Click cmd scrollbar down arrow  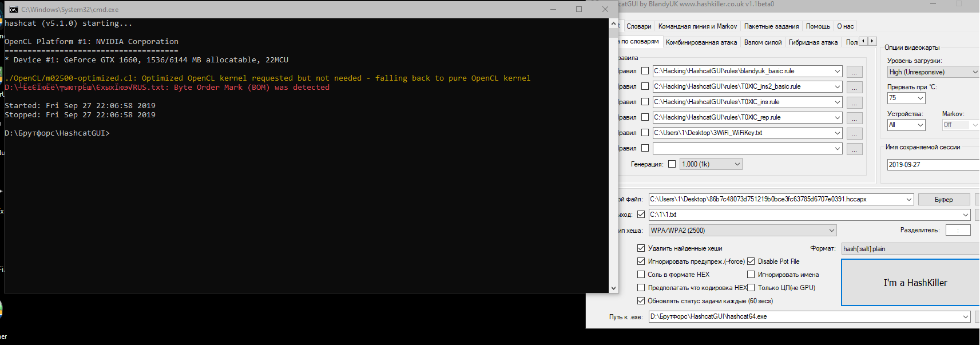(x=613, y=288)
